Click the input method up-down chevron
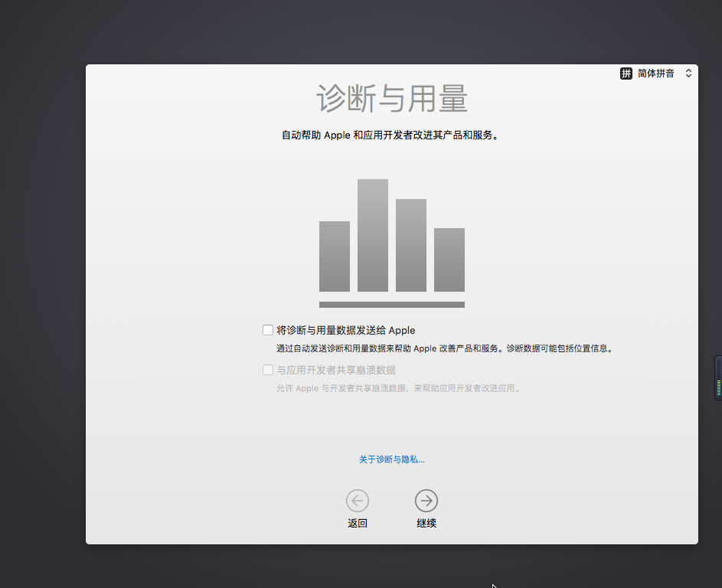 tap(688, 73)
